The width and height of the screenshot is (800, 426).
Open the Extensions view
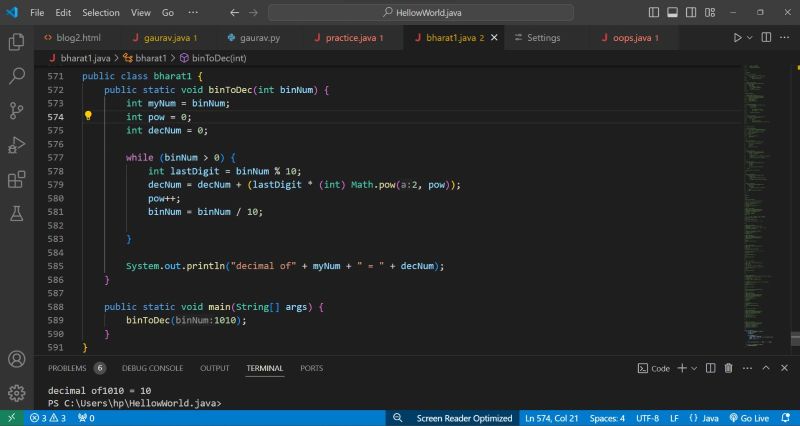click(x=16, y=179)
